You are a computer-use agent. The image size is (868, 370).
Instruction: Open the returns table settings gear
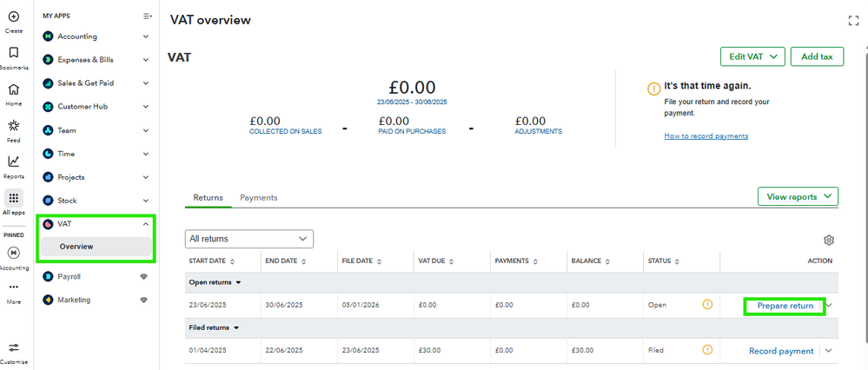828,240
